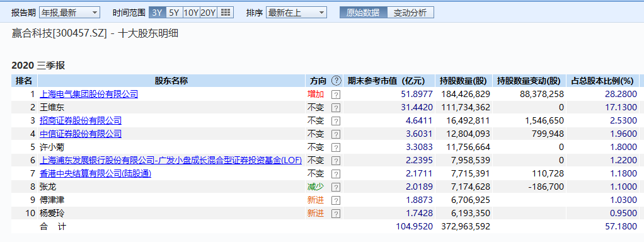The height and width of the screenshot is (242, 644).
Task: Select the 20Y time range
Action: click(208, 13)
